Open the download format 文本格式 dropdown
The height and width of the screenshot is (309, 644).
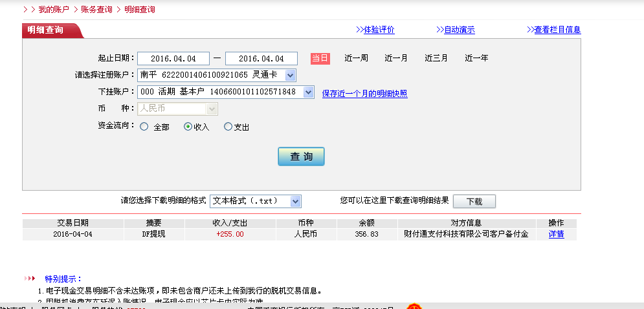tap(296, 201)
